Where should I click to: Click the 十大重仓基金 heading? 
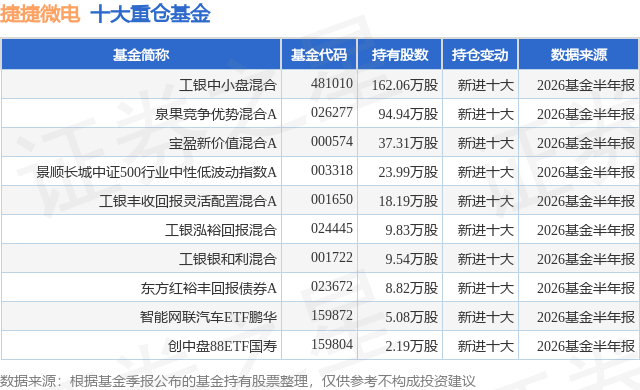tap(150, 13)
